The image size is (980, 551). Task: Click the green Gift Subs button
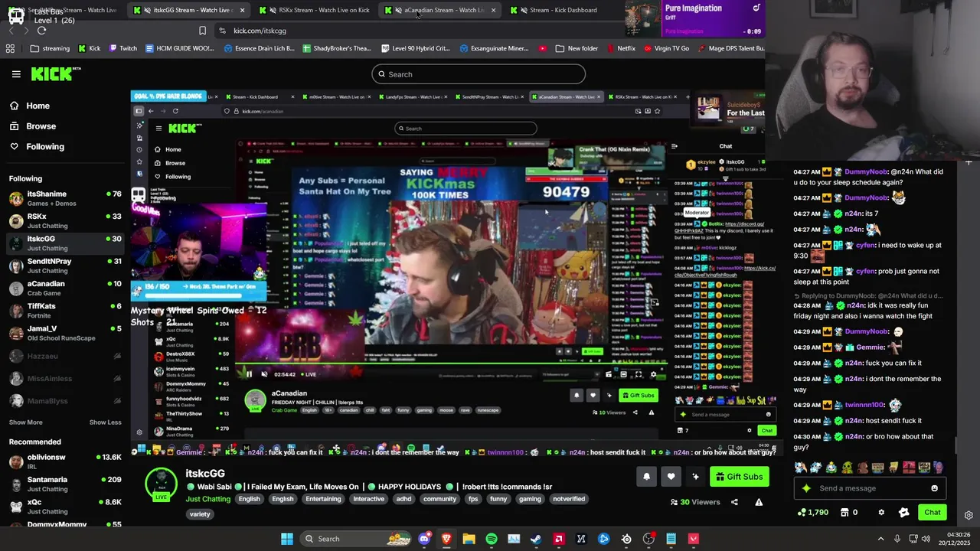pos(740,477)
